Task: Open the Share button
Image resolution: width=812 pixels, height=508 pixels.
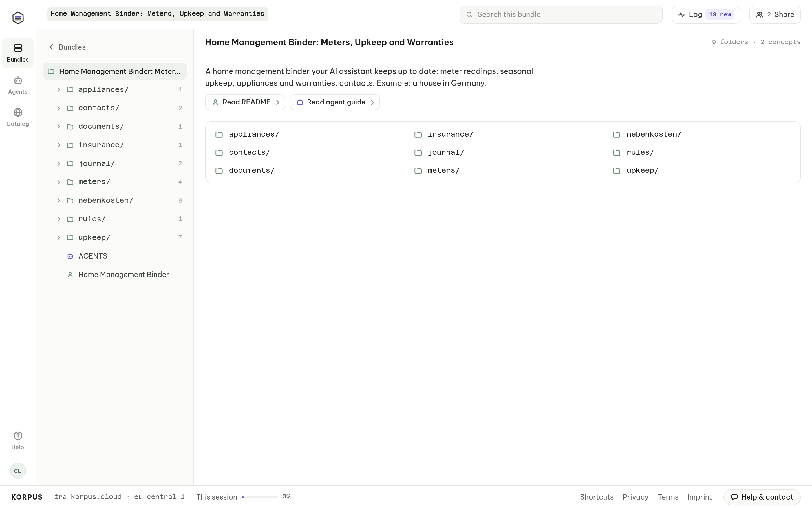Action: tap(775, 14)
